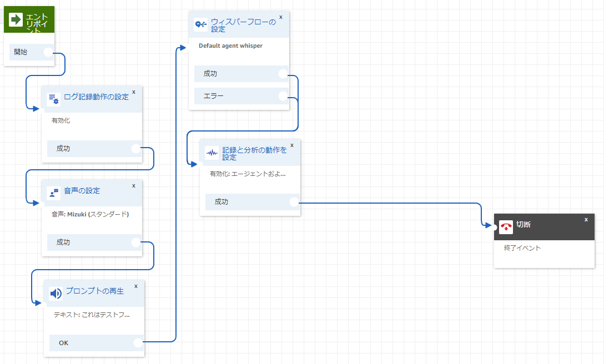The width and height of the screenshot is (604, 364).
Task: Click the 開始 output connector circle
Action: pos(48,52)
